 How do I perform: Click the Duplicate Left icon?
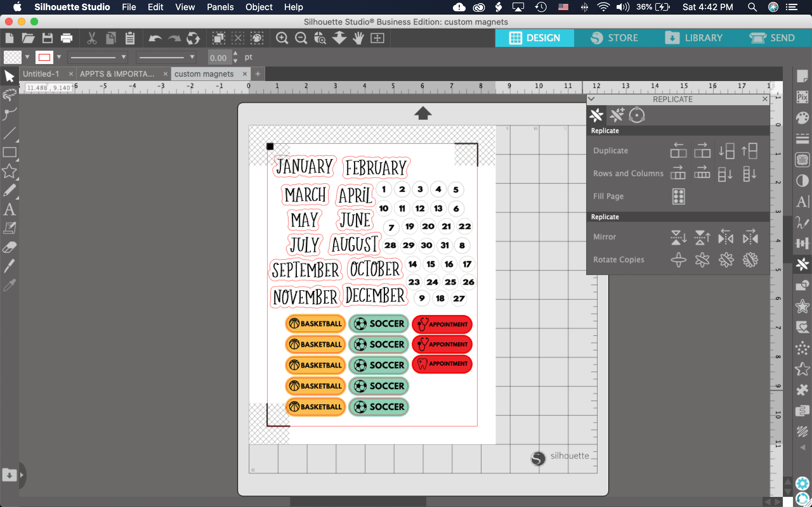coord(678,151)
